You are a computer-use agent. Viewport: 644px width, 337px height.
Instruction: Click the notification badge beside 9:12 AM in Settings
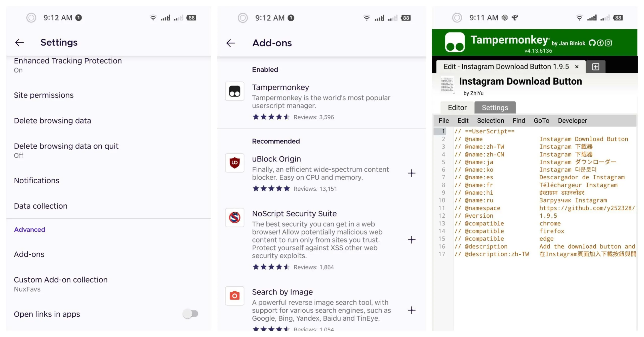pos(78,18)
